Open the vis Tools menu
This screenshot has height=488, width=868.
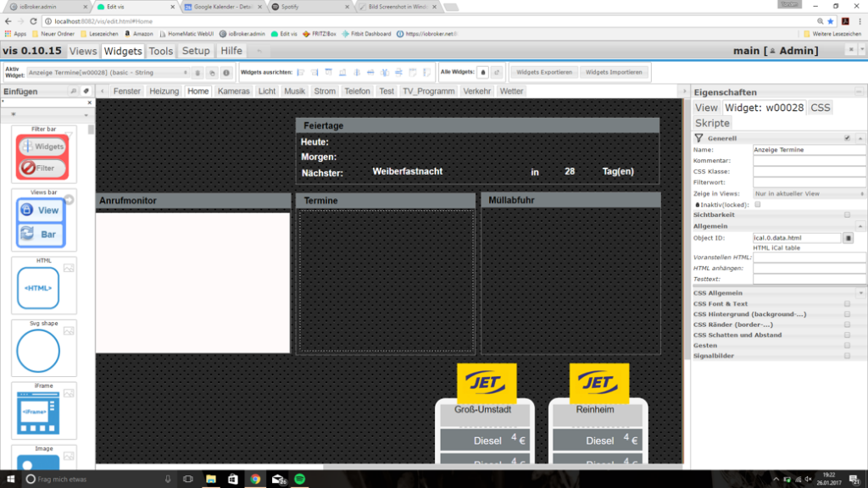[161, 51]
